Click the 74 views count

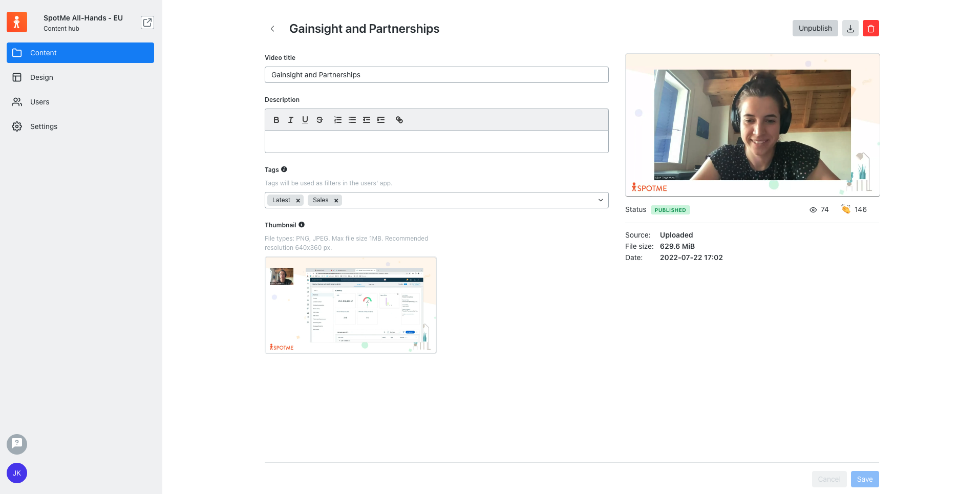(824, 209)
